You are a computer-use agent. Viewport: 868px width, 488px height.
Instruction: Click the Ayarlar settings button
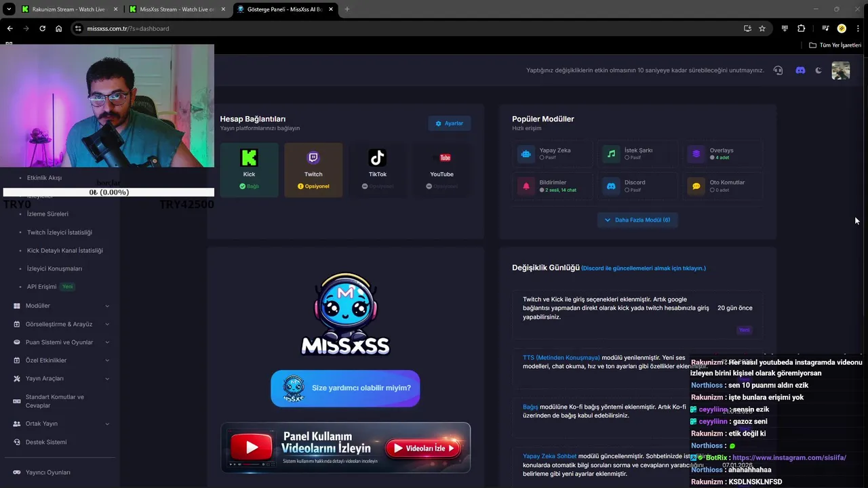point(449,123)
